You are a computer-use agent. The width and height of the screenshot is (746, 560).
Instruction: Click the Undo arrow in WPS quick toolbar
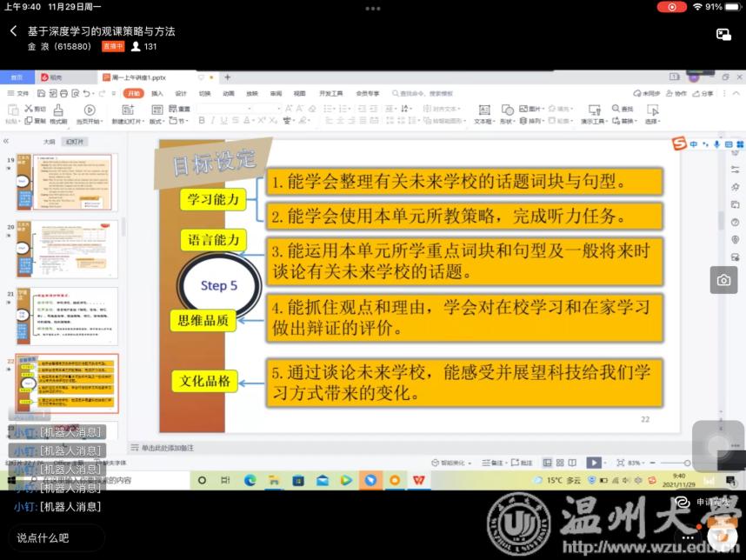click(x=86, y=93)
